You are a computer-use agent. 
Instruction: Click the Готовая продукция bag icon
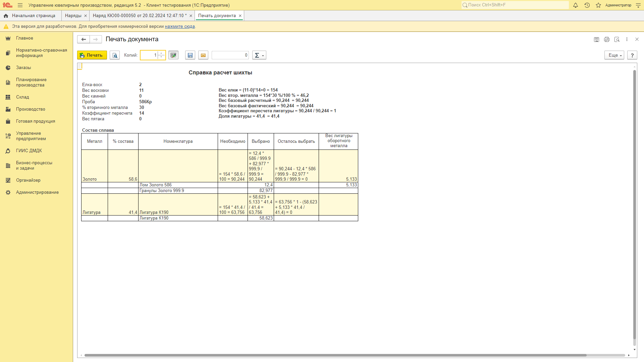tap(8, 121)
